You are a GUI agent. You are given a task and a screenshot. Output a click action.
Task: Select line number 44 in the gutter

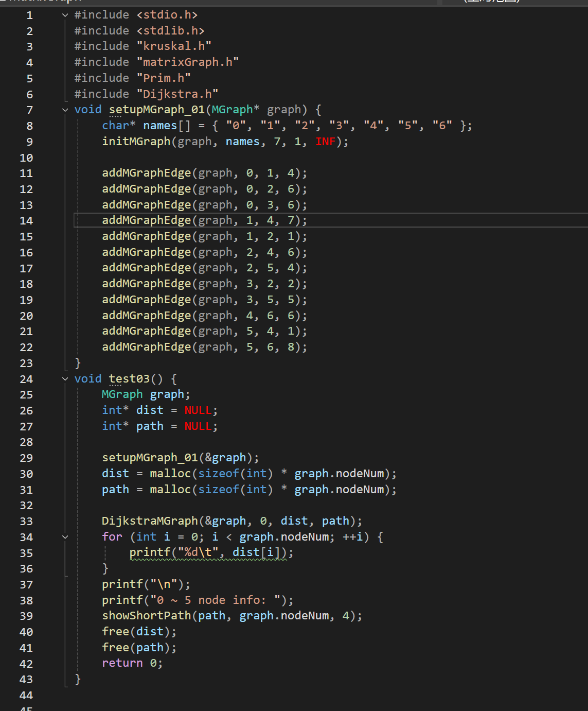click(x=26, y=696)
